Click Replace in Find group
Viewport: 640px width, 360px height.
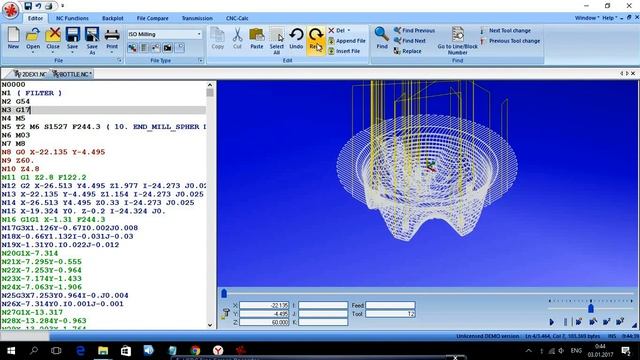coord(407,51)
